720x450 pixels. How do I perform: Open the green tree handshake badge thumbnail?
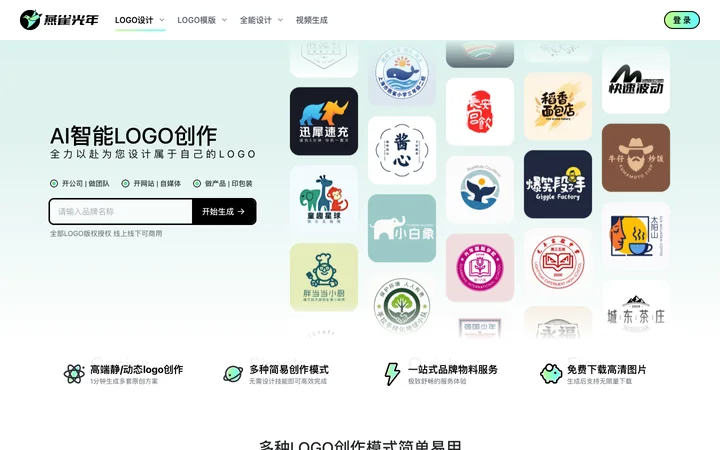coord(402,305)
